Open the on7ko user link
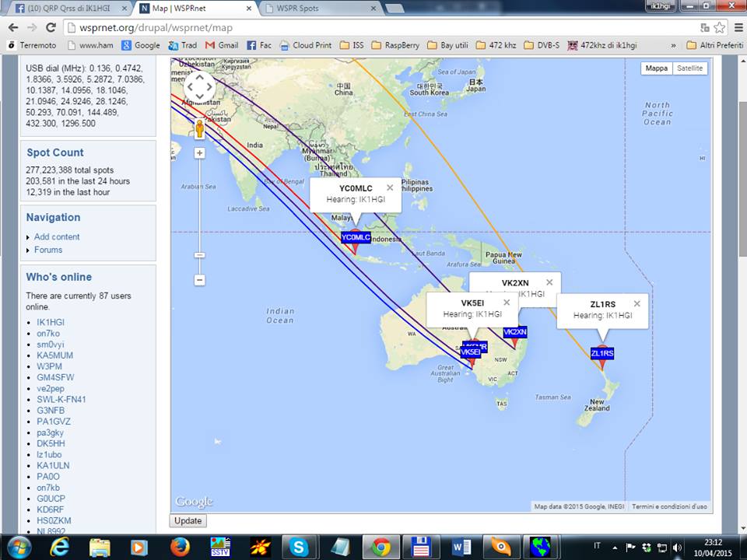 pyautogui.click(x=48, y=334)
